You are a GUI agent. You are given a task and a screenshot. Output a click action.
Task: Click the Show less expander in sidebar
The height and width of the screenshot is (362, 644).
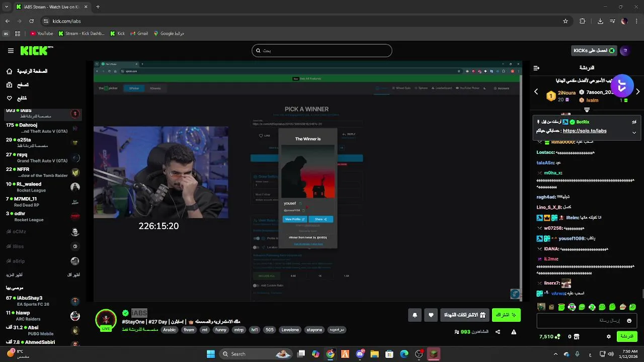[x=73, y=275]
